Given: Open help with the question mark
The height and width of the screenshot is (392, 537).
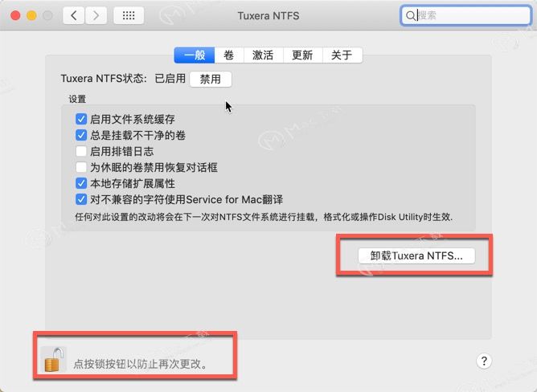Looking at the screenshot, I should (x=484, y=361).
